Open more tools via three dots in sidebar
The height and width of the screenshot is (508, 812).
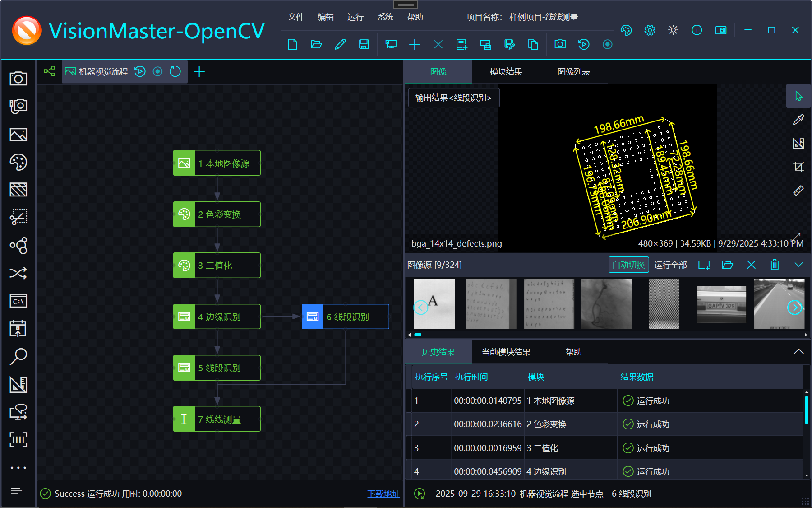click(18, 468)
